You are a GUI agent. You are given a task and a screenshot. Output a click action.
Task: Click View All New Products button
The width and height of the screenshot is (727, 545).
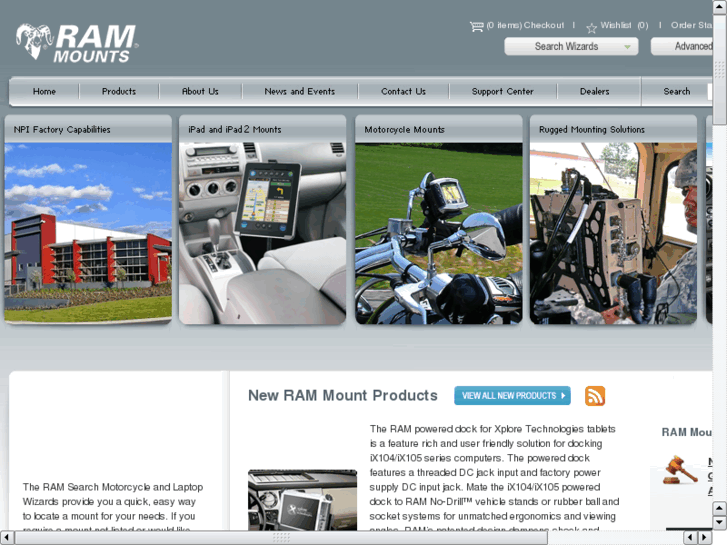pyautogui.click(x=512, y=396)
